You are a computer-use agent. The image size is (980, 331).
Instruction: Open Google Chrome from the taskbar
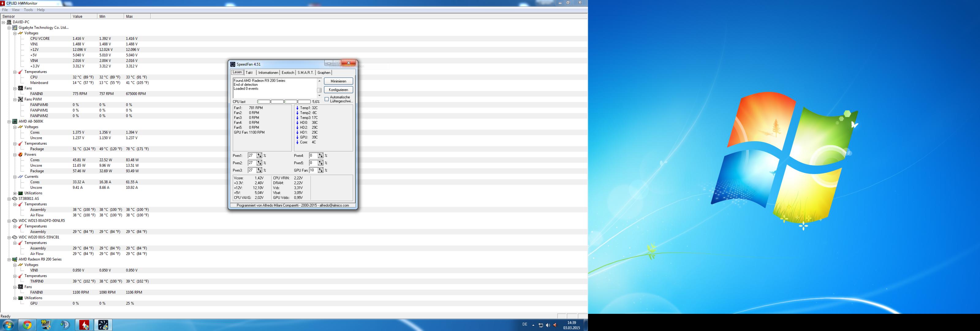click(27, 325)
